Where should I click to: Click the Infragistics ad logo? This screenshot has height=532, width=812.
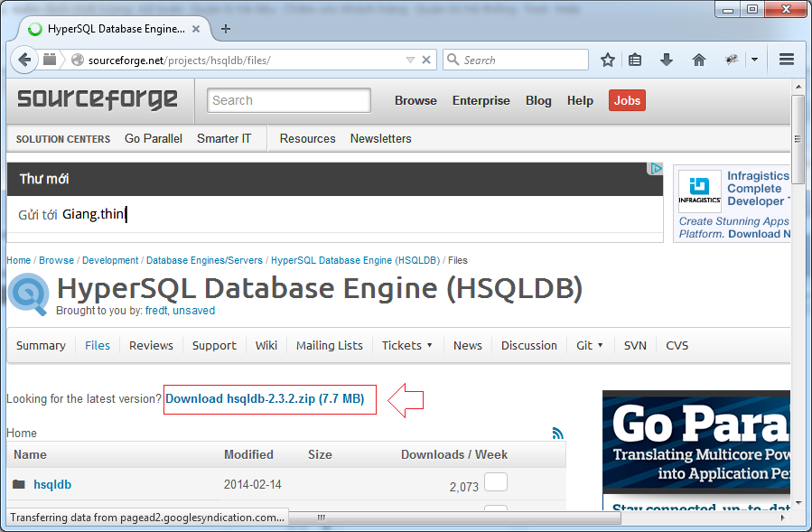[700, 191]
